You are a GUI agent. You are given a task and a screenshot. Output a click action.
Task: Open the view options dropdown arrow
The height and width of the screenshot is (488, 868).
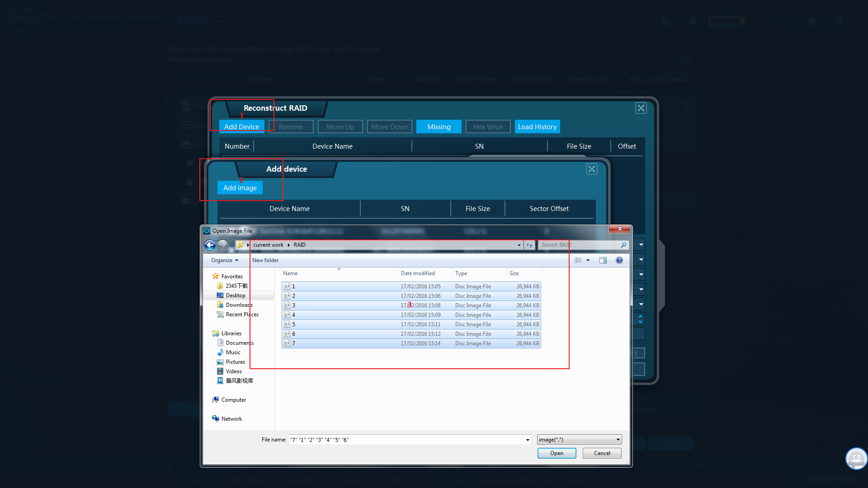pos(588,260)
